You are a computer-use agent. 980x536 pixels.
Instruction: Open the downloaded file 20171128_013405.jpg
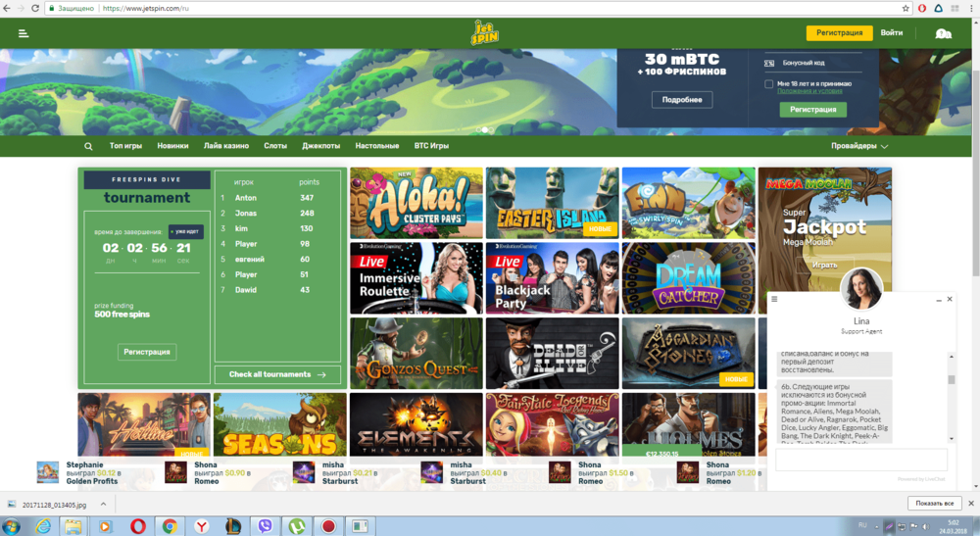[54, 504]
